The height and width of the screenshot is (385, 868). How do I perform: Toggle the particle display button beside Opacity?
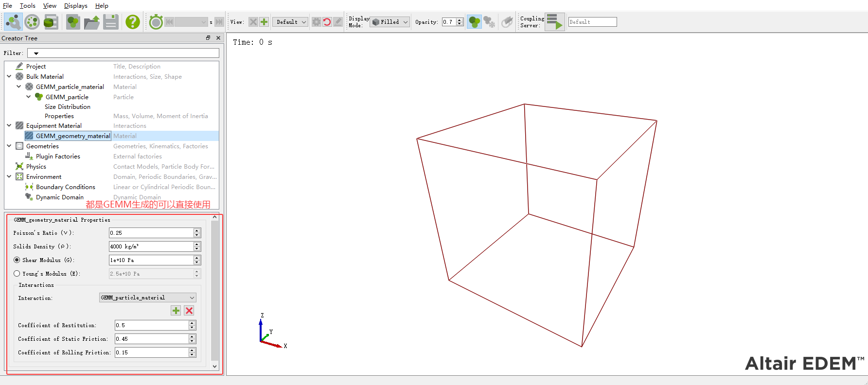[x=474, y=22]
